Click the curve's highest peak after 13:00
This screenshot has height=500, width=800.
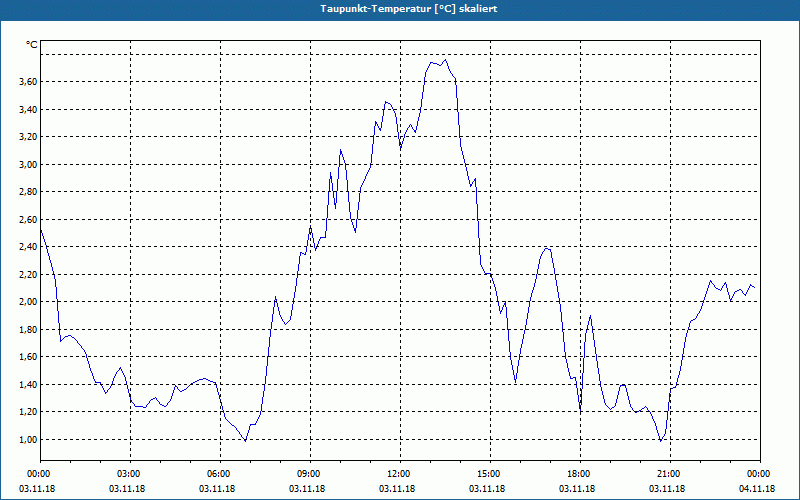(x=446, y=60)
